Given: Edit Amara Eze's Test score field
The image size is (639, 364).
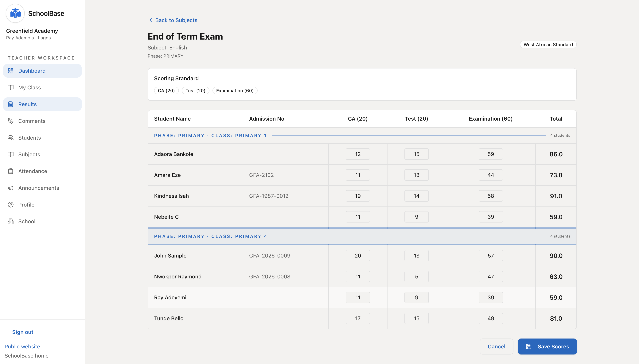Looking at the screenshot, I should [x=416, y=175].
